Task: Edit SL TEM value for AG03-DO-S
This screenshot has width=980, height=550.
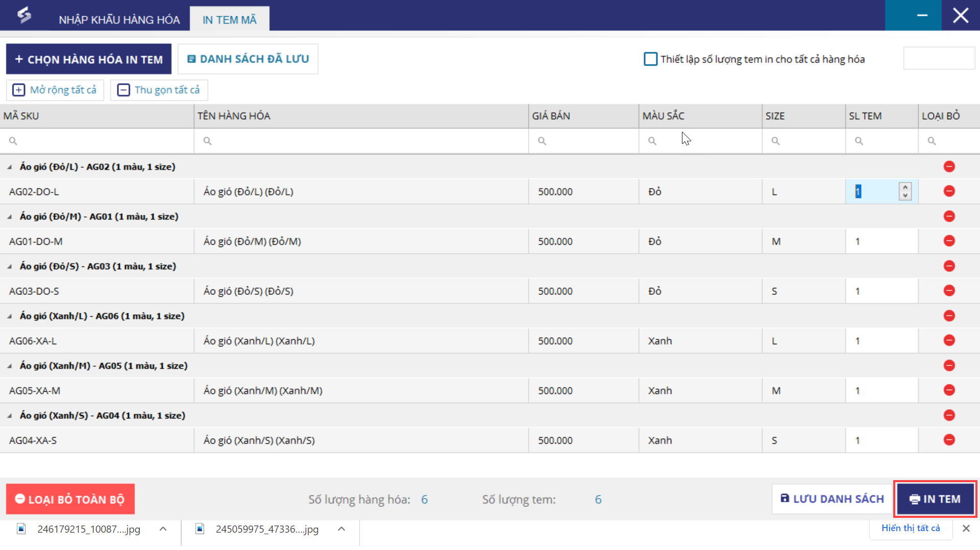Action: pos(882,291)
